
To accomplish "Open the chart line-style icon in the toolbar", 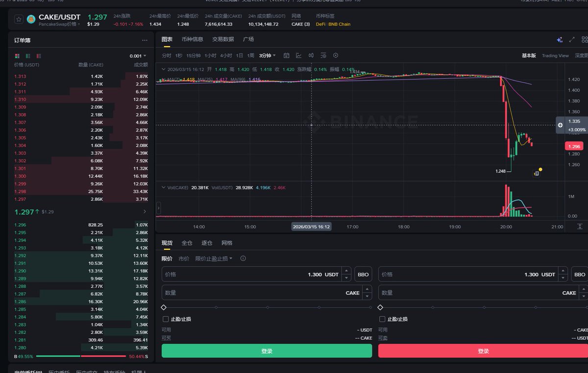I will 299,55.
